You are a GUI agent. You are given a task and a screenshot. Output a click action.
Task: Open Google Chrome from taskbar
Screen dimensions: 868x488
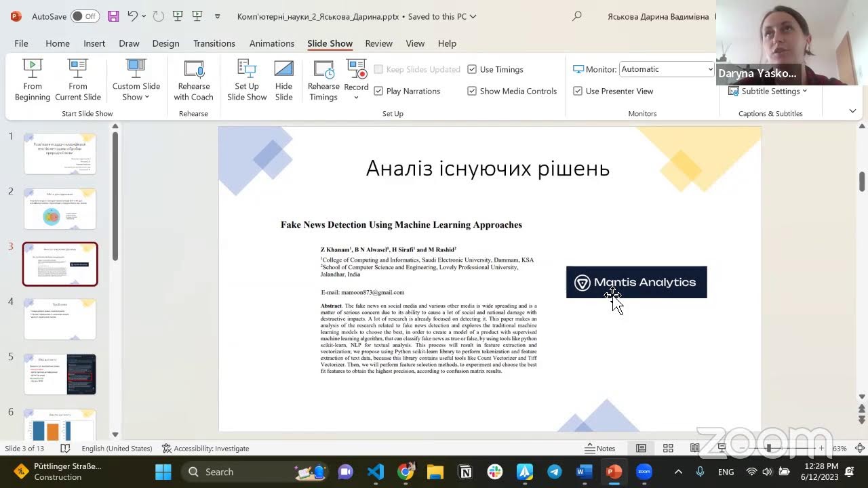pyautogui.click(x=406, y=472)
